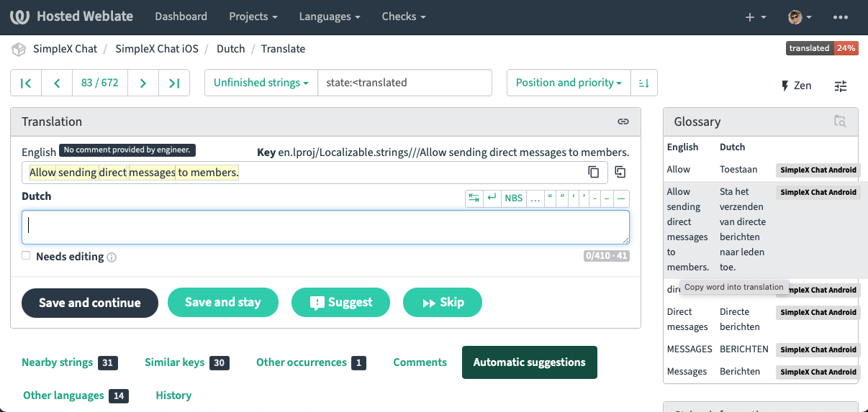Expand the Unfinished strings dropdown
868x412 pixels.
click(x=261, y=83)
